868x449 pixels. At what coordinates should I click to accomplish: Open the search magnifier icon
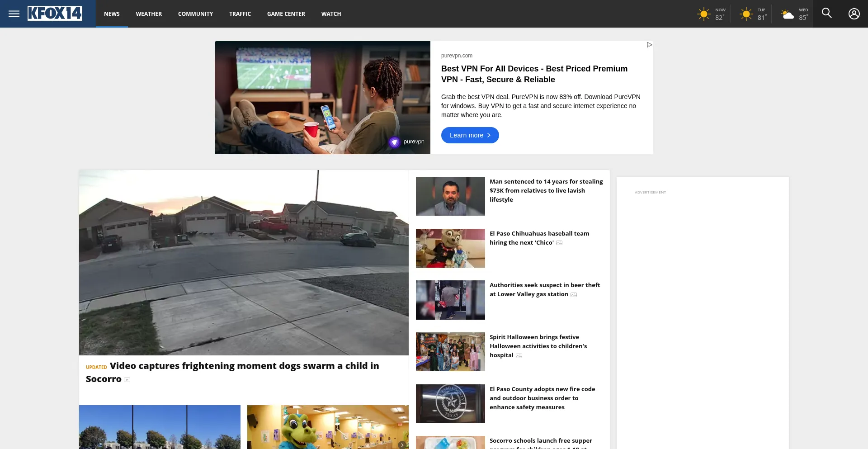click(826, 13)
